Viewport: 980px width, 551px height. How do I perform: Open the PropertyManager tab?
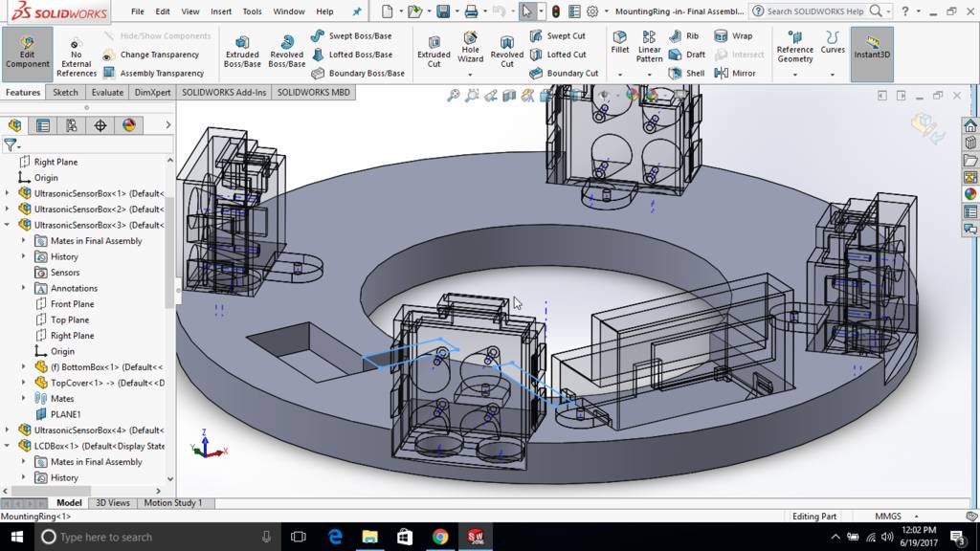point(43,125)
